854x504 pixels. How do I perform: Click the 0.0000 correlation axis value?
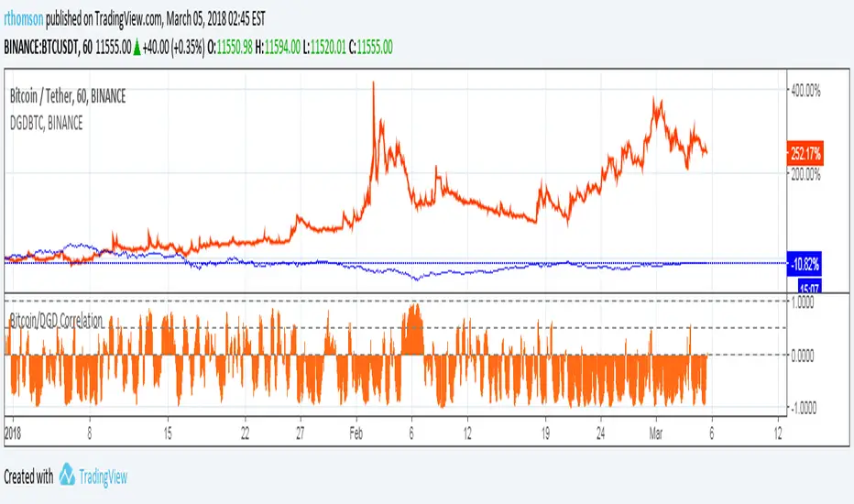coord(803,356)
